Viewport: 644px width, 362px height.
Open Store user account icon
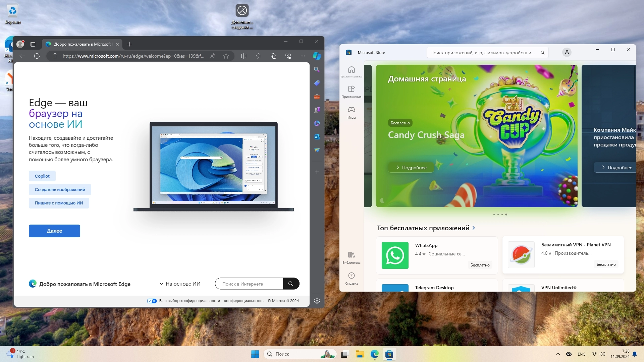567,52
